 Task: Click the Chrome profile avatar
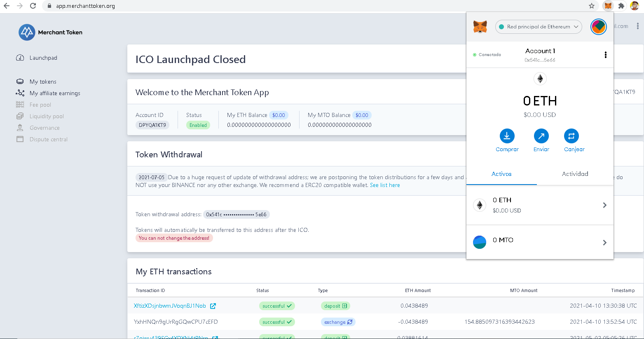[x=635, y=6]
